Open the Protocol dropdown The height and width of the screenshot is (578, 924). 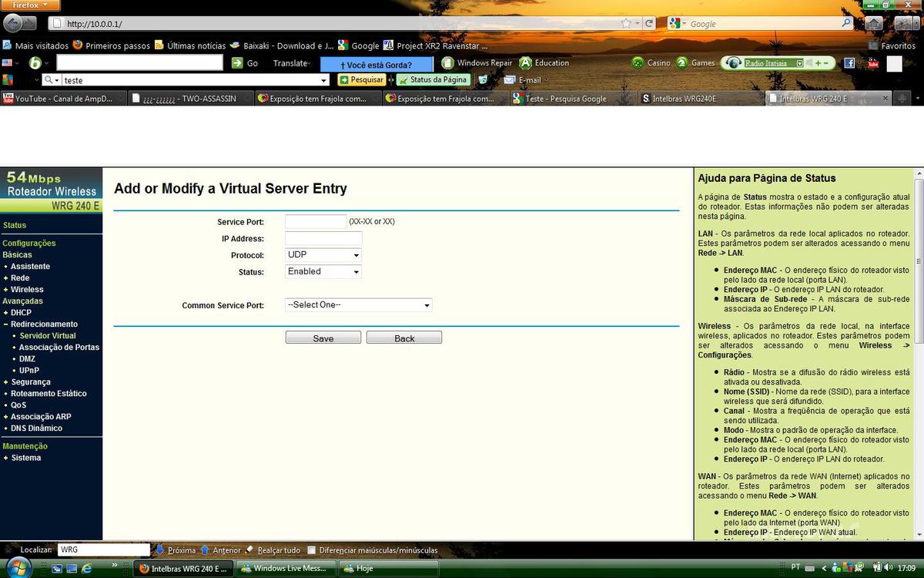[323, 255]
